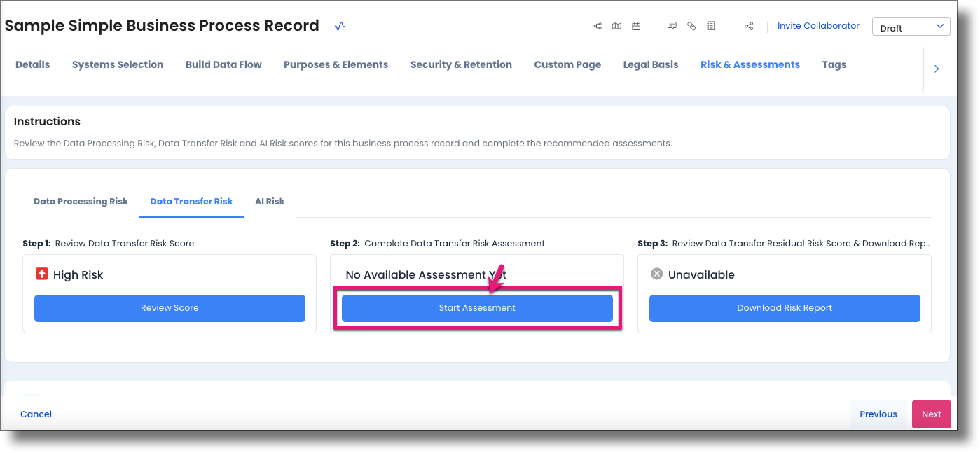The height and width of the screenshot is (453, 980).
Task: Open comments using the speech bubble icon
Action: (671, 25)
